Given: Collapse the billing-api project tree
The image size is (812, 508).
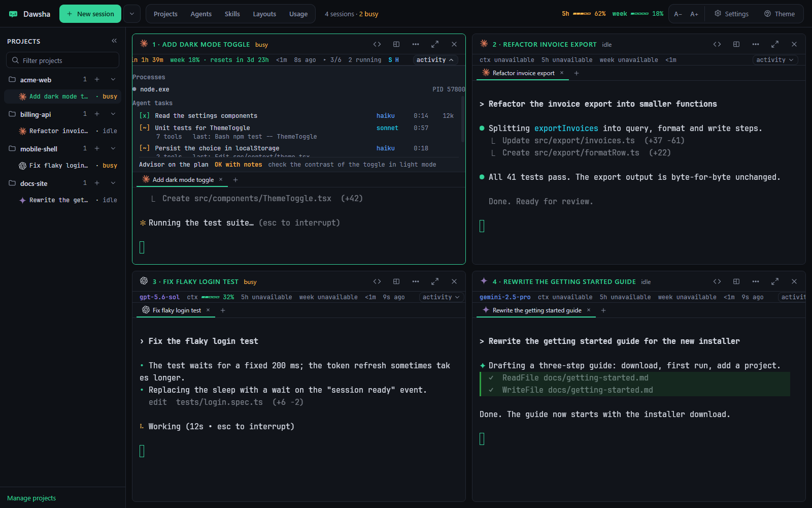Looking at the screenshot, I should tap(113, 114).
